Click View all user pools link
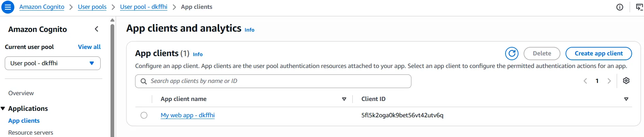The height and width of the screenshot is (137, 644). tap(89, 47)
